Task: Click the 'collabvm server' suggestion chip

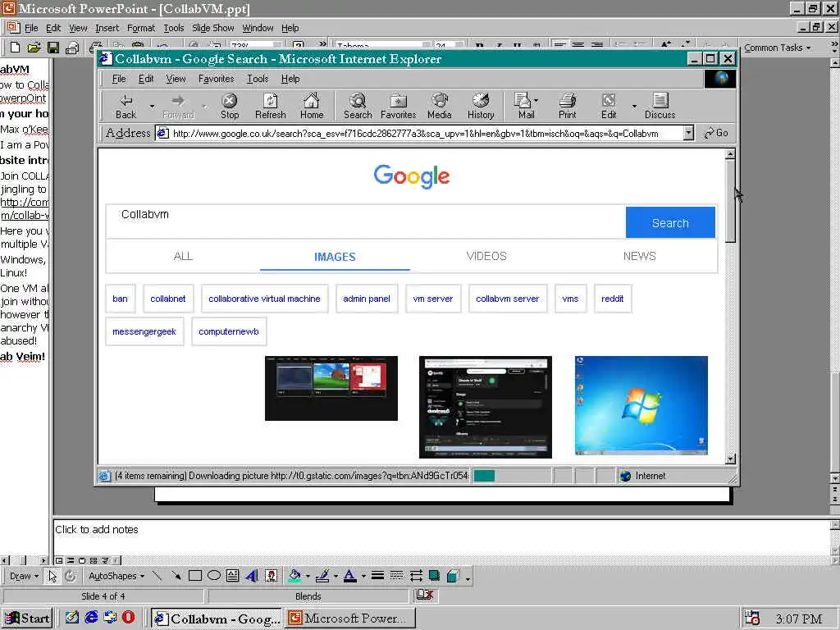Action: click(507, 299)
